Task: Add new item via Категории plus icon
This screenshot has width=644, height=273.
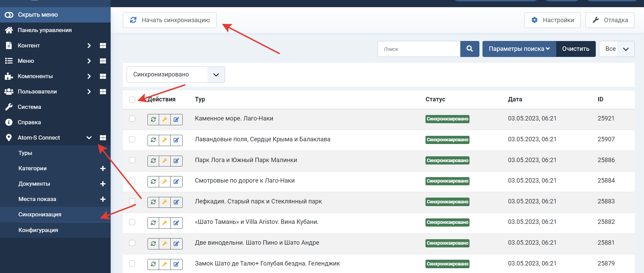Action: coord(103,169)
